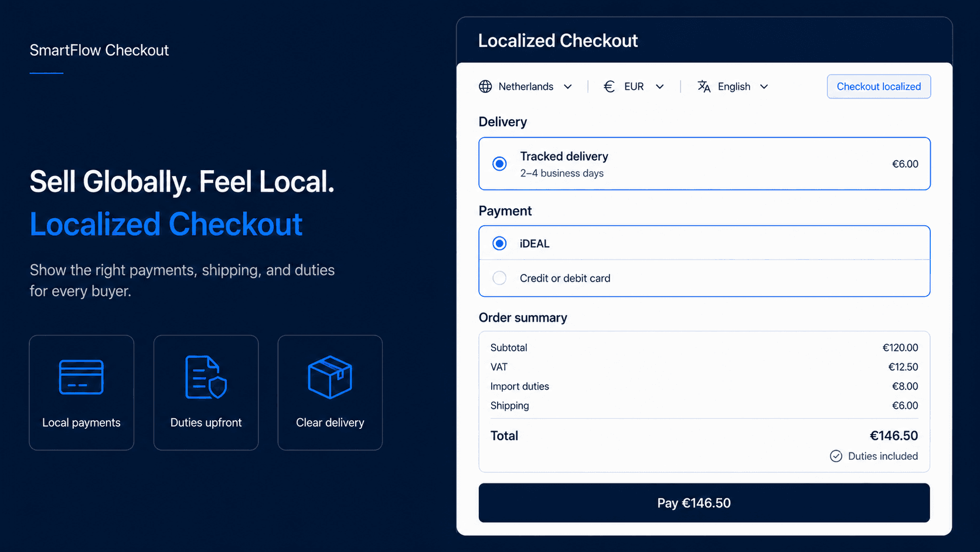
Task: Click the euro currency icon
Action: [609, 87]
